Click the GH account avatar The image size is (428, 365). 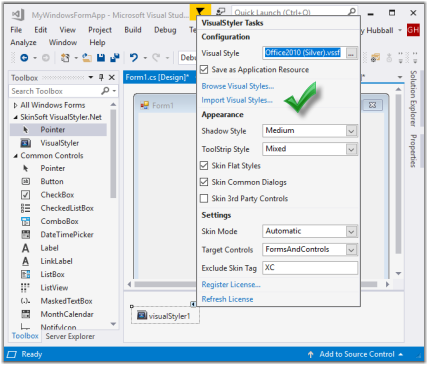[x=413, y=30]
